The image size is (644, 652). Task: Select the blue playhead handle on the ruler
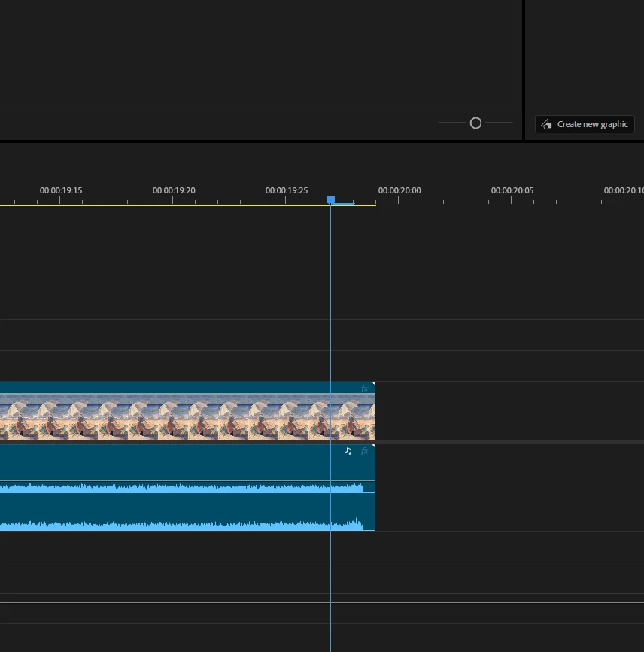click(x=330, y=200)
